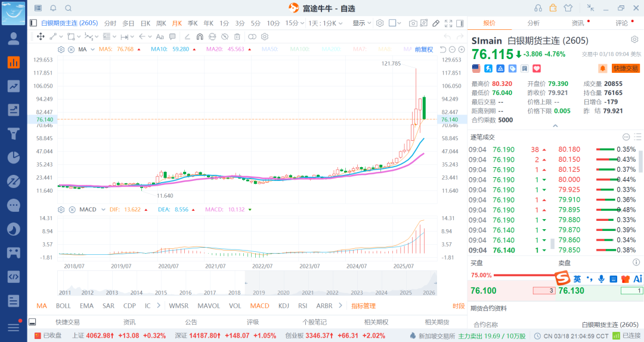The width and height of the screenshot is (644, 342).
Task: Select the 分时 chart tab
Action: pyautogui.click(x=110, y=23)
